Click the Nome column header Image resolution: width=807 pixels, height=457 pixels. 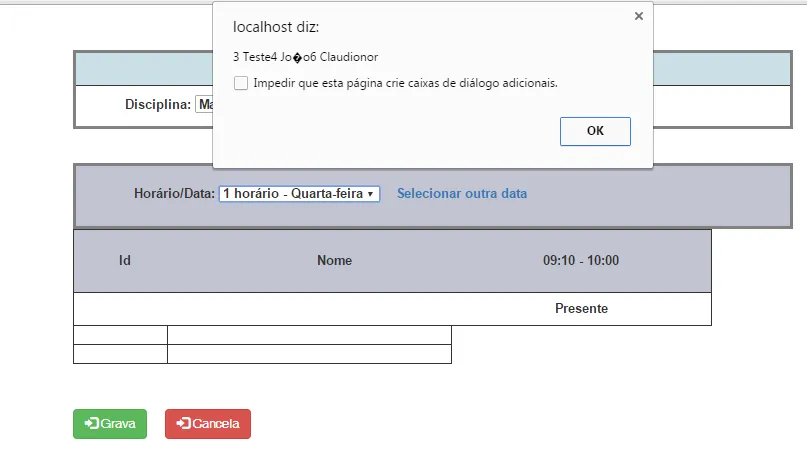pos(334,261)
